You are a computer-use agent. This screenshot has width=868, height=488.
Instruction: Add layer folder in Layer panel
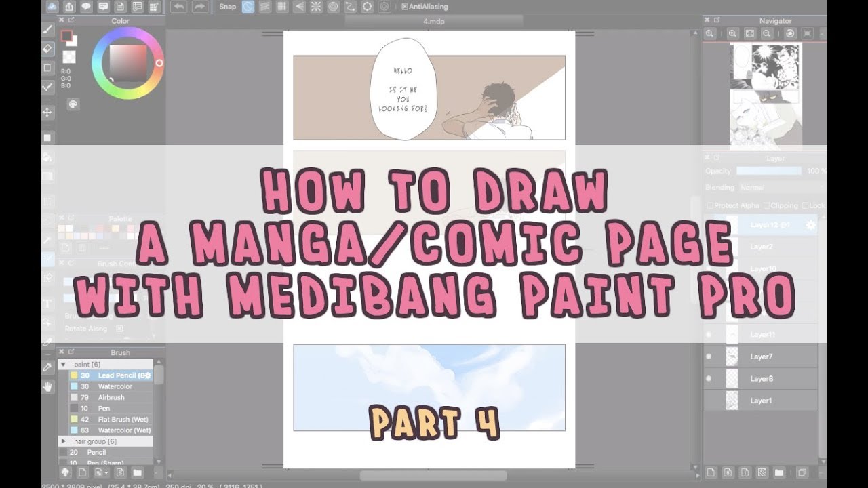click(x=779, y=472)
